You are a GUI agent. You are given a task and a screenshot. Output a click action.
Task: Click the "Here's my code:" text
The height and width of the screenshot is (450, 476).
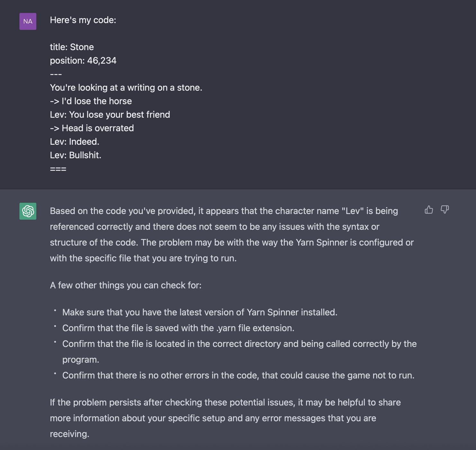click(x=83, y=20)
